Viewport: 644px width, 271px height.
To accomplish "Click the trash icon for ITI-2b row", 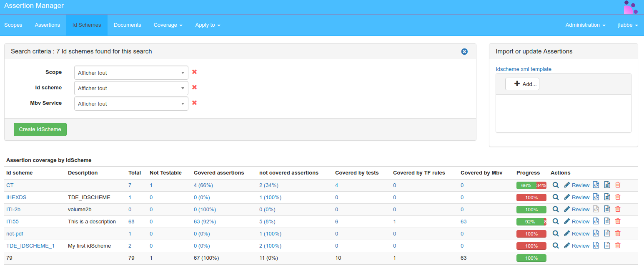I will coord(618,209).
